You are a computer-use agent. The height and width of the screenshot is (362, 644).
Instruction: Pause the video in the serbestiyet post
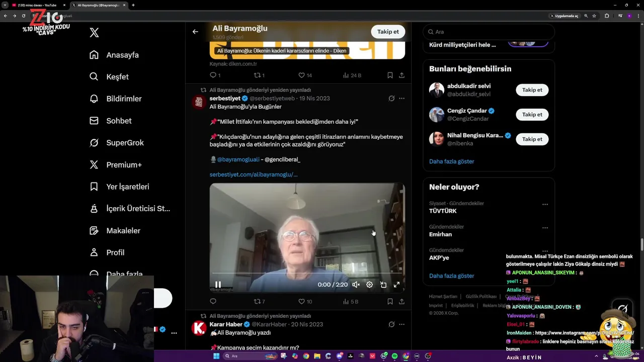218,285
